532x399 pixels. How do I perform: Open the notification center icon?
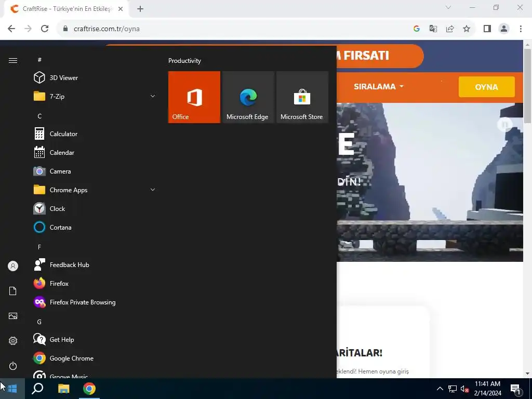pyautogui.click(x=516, y=390)
